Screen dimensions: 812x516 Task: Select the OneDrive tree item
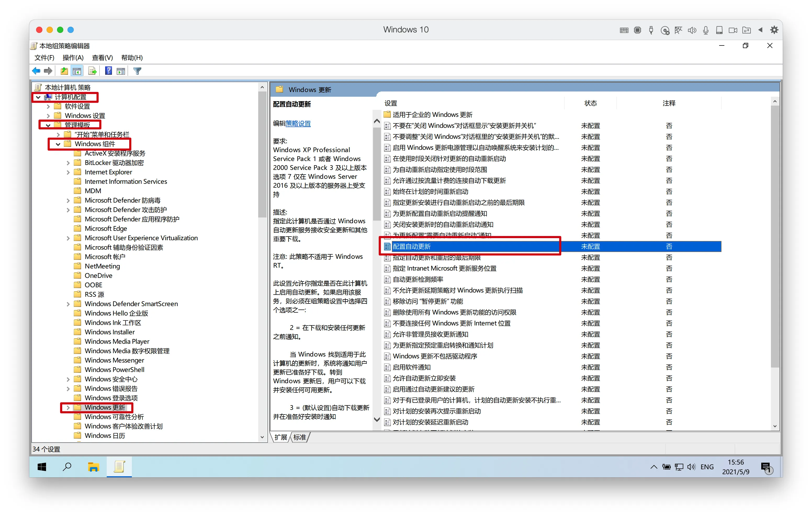tap(98, 276)
